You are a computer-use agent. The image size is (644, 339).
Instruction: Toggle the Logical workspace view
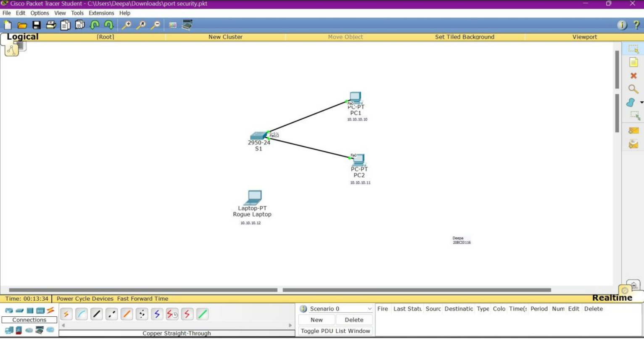(x=23, y=37)
